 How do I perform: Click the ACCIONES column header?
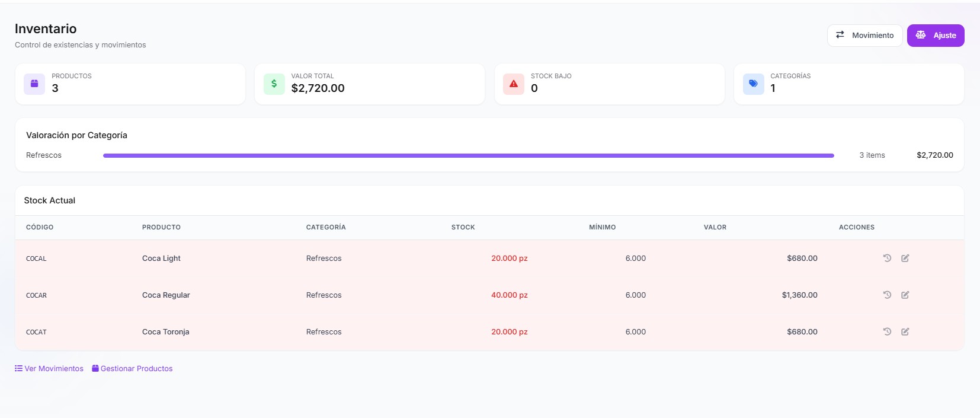[x=857, y=227]
